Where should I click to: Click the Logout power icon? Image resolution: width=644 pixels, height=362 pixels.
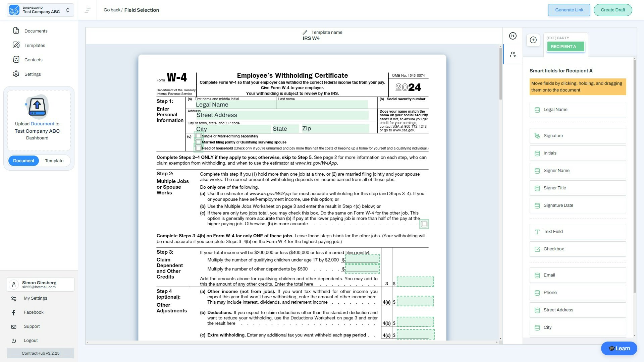(14, 341)
